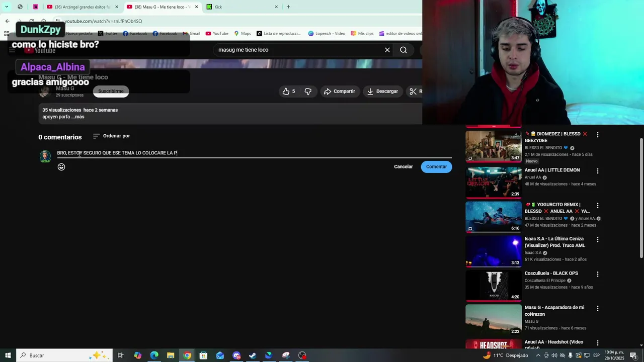The image size is (644, 362).
Task: Open Windows Start menu
Action: coord(8,355)
